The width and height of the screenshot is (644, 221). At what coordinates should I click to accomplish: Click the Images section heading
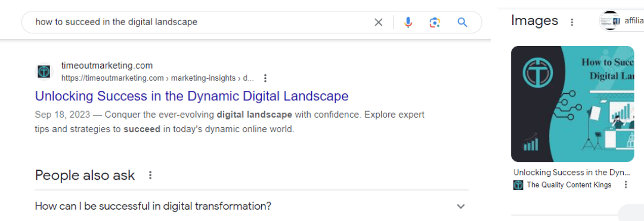(534, 20)
